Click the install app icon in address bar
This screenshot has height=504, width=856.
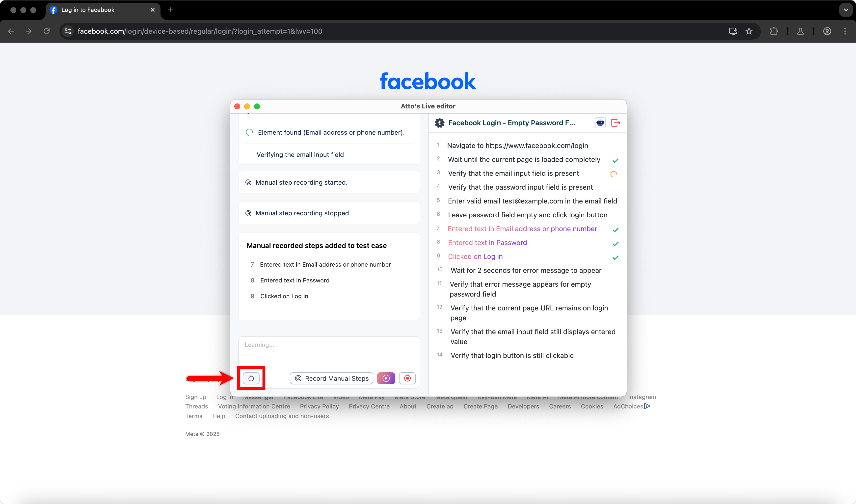pos(733,31)
